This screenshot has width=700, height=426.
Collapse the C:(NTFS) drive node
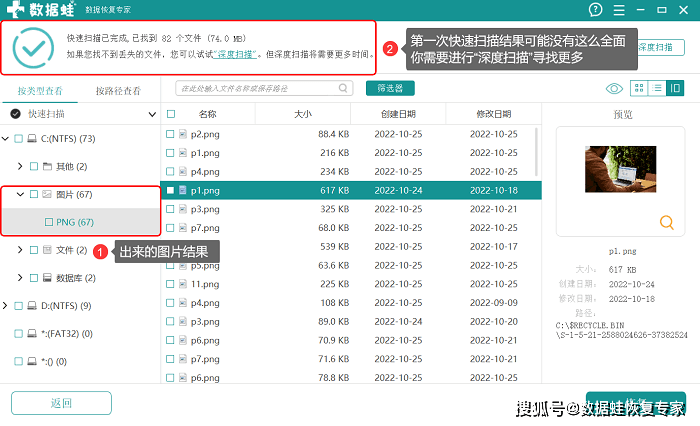tap(5, 138)
